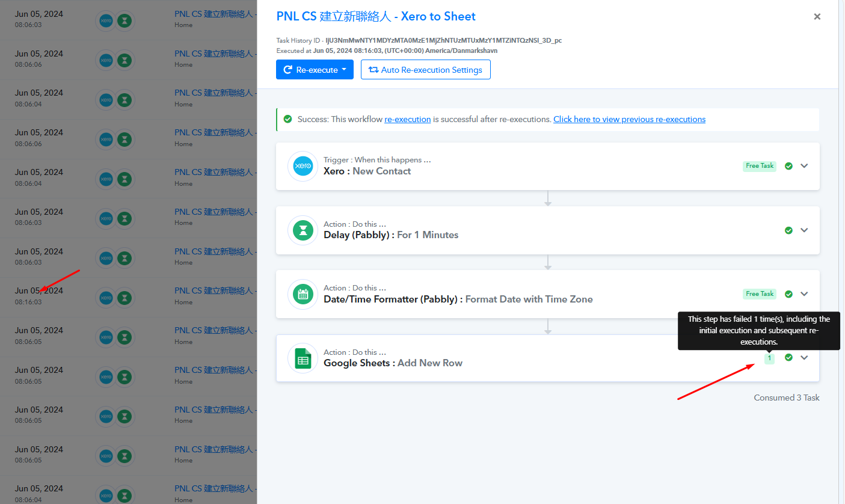The width and height of the screenshot is (845, 504).
Task: Click the green check on the Date/Time Formatter step
Action: pos(788,294)
